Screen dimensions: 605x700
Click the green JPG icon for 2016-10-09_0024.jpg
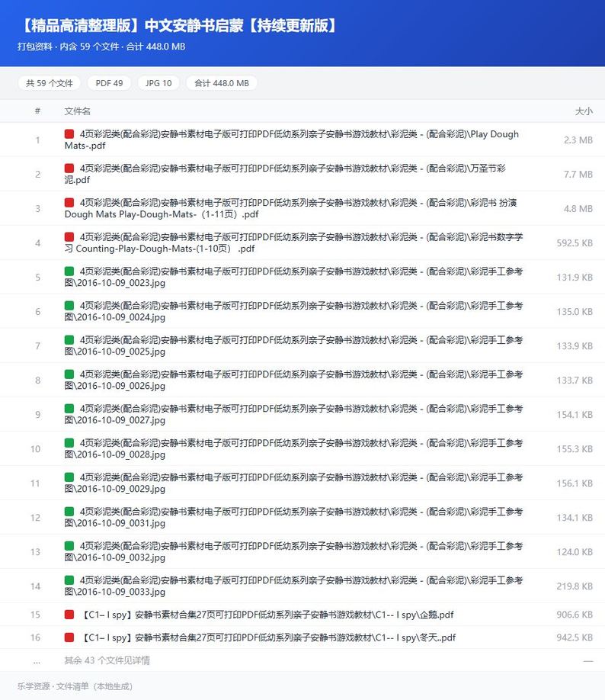tap(69, 306)
